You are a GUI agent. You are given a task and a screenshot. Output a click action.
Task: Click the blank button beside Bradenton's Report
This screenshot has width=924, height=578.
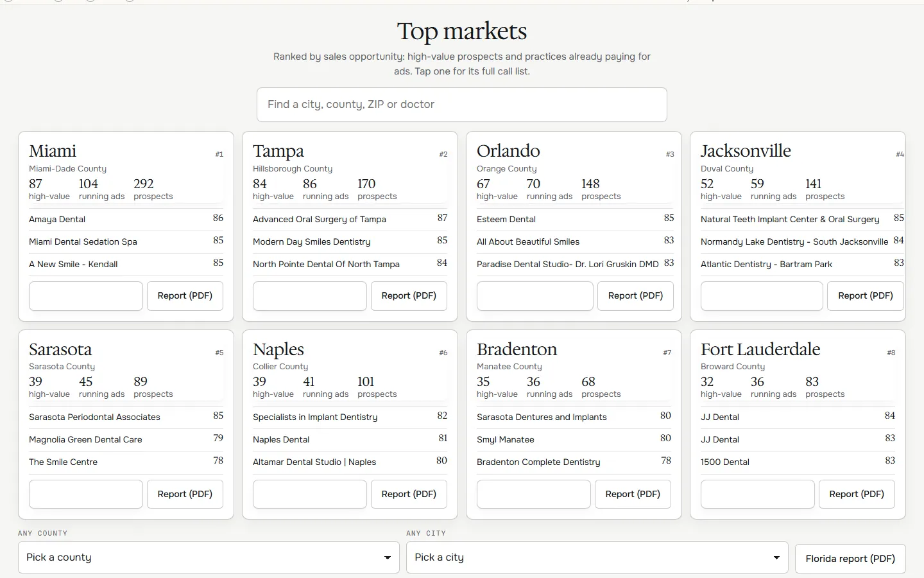(x=534, y=495)
